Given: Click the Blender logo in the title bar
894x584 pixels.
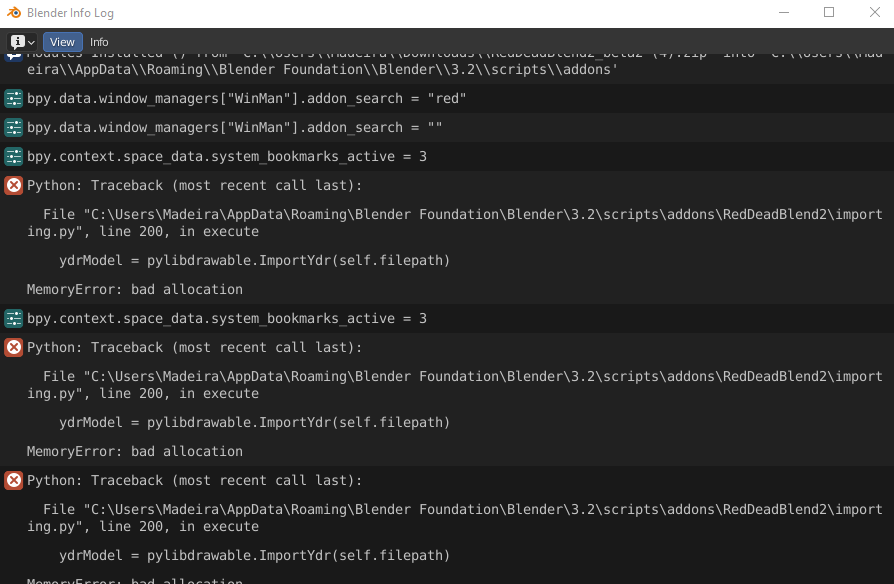Looking at the screenshot, I should [x=14, y=12].
